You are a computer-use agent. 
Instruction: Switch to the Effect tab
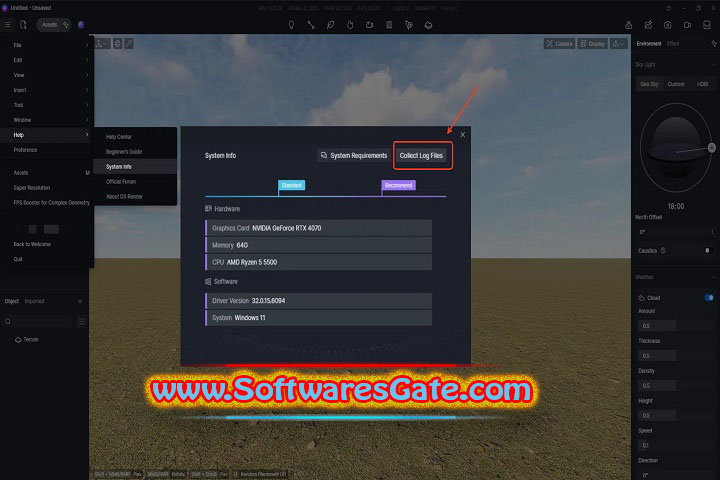coord(673,44)
